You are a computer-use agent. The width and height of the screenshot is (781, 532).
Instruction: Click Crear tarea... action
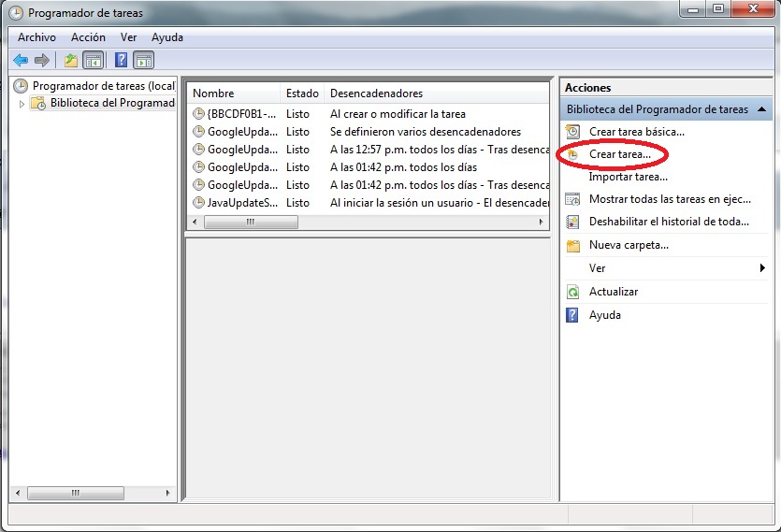pyautogui.click(x=619, y=154)
